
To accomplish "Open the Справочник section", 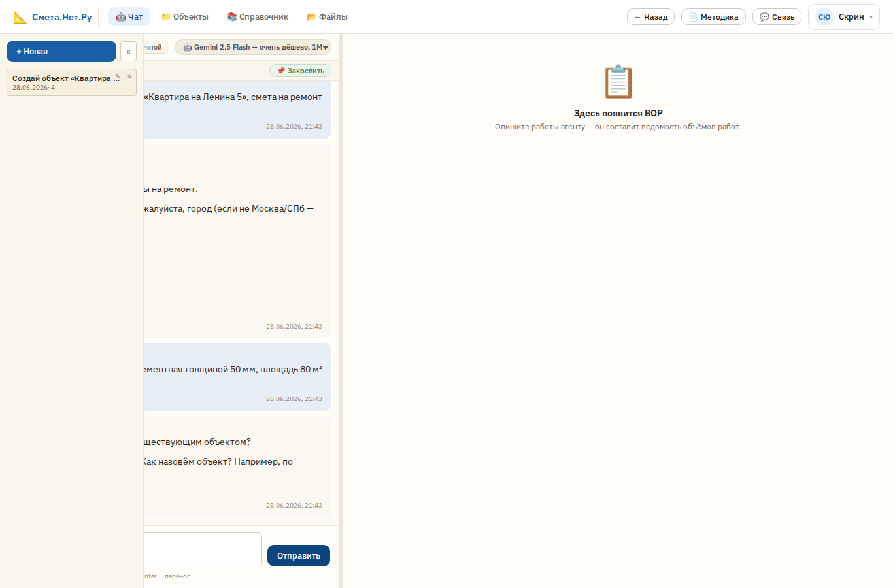I will (258, 17).
